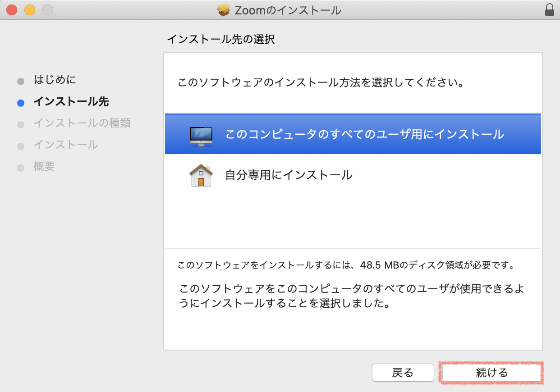
Task: Click the house icon for personal install
Action: tap(201, 176)
